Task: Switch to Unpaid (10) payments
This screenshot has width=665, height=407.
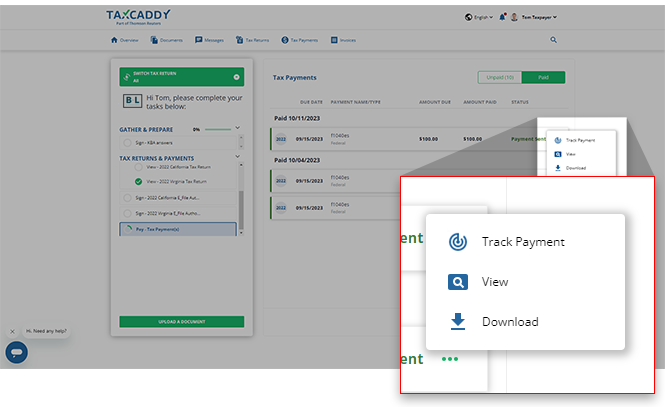Action: 500,77
